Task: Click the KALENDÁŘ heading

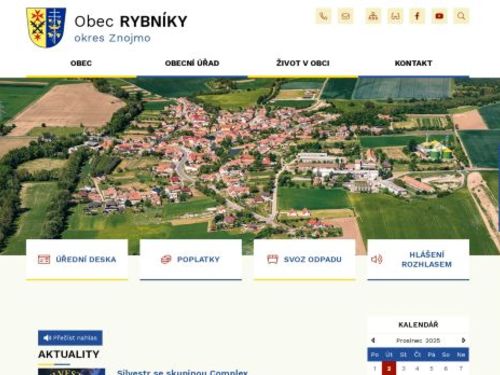Action: [418, 325]
